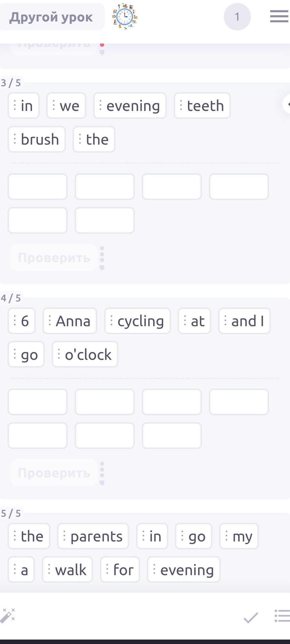Click hint dots next to exercise 3 check button

point(102,258)
